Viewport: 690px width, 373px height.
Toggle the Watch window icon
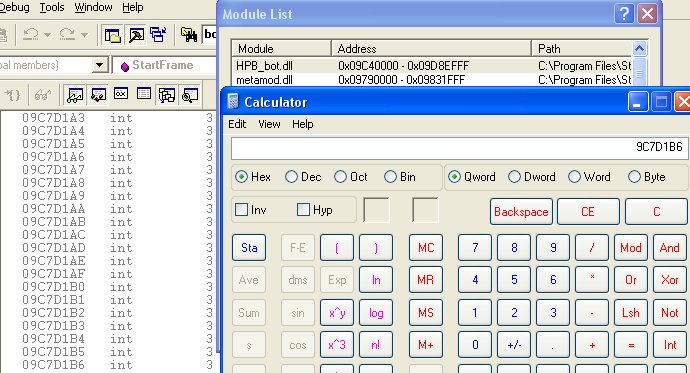pyautogui.click(x=75, y=95)
